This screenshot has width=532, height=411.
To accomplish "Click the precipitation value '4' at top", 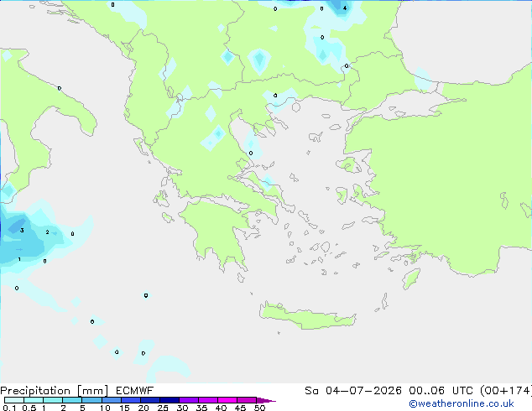I will [x=345, y=8].
